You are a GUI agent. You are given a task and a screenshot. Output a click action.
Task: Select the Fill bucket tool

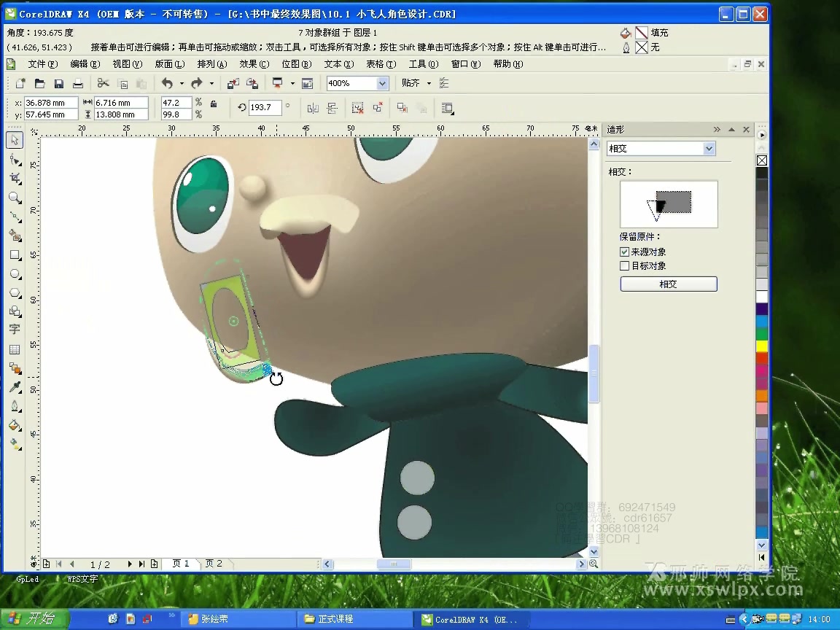[x=15, y=426]
